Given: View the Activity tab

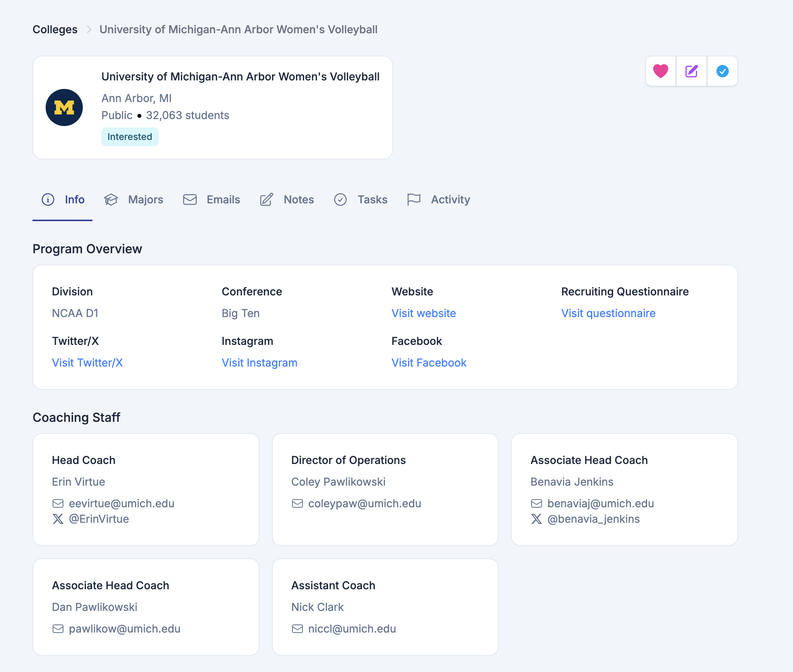Looking at the screenshot, I should tap(439, 200).
